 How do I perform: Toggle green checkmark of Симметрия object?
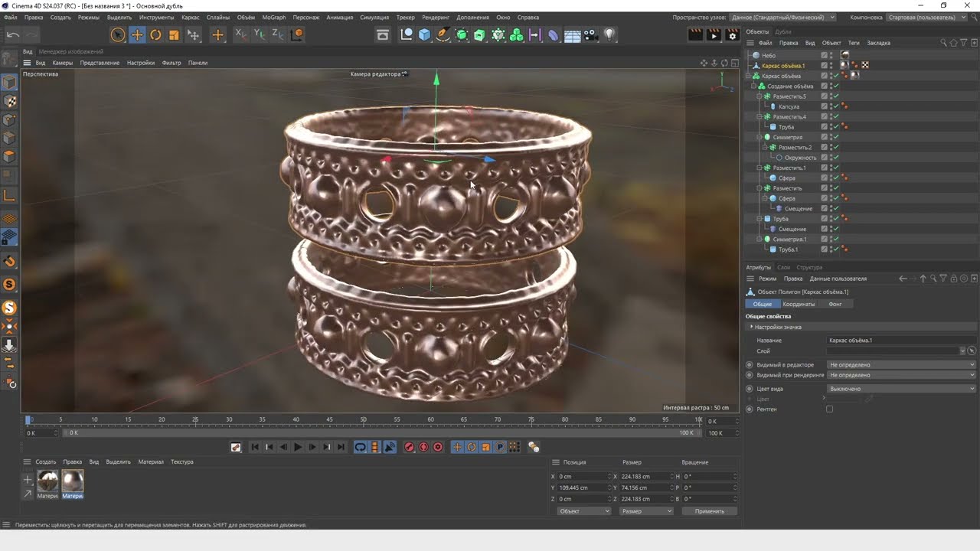(836, 137)
